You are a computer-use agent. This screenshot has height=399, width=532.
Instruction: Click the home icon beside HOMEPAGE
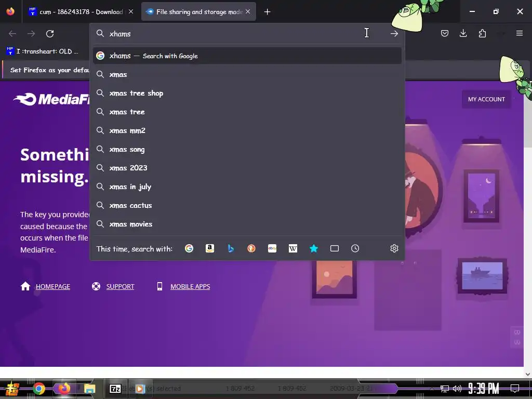click(x=25, y=286)
